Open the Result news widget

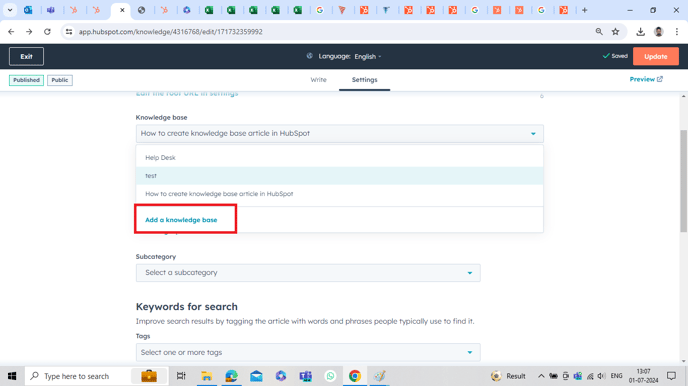click(509, 376)
